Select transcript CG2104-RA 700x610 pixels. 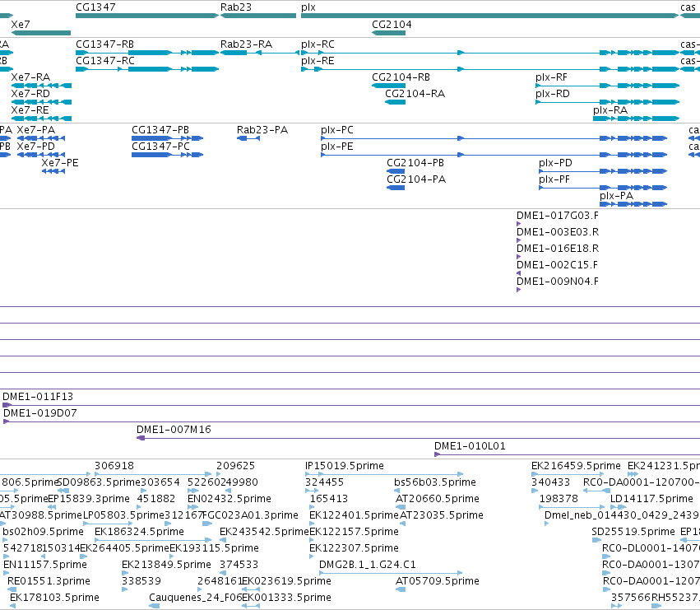395,102
